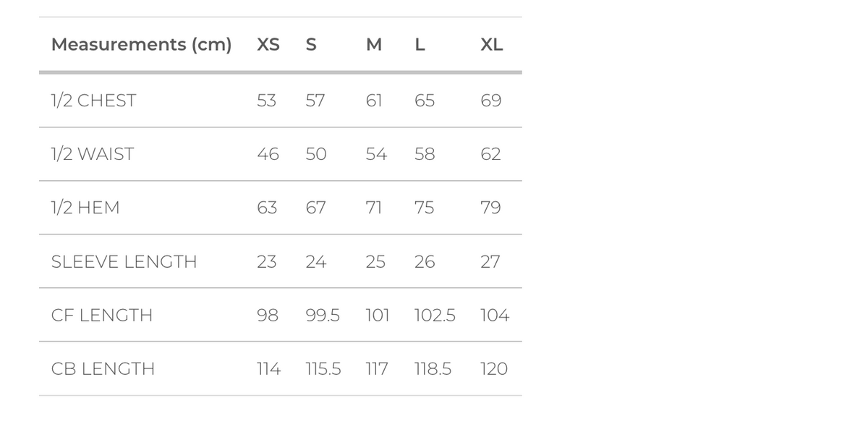868x427 pixels.
Task: Click the XS chest value 53
Action: point(267,101)
